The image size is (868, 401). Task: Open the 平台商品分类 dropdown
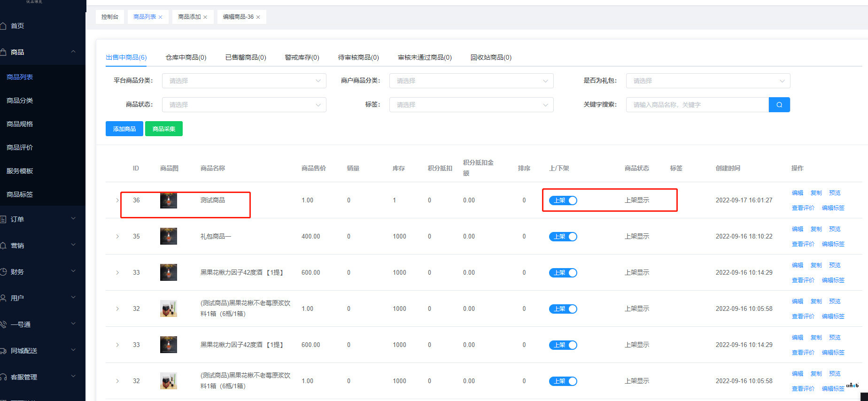point(244,81)
